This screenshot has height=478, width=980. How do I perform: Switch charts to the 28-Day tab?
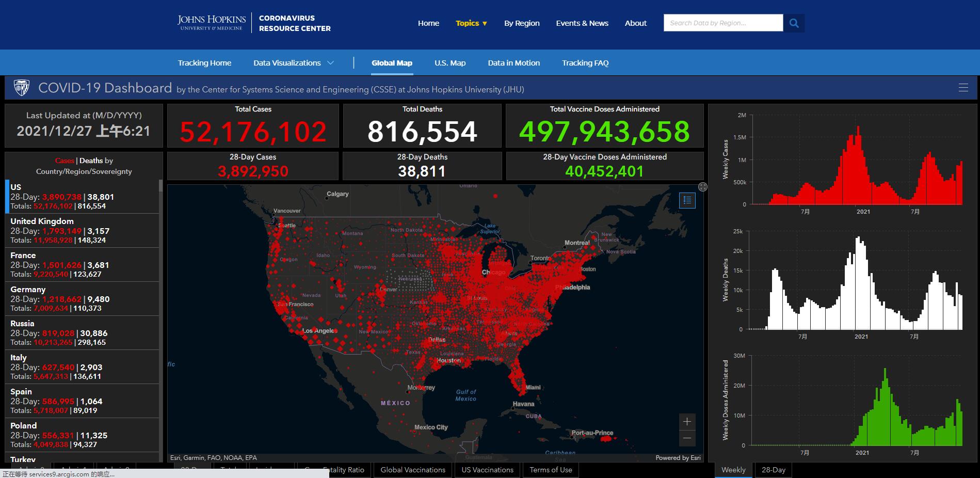[774, 470]
